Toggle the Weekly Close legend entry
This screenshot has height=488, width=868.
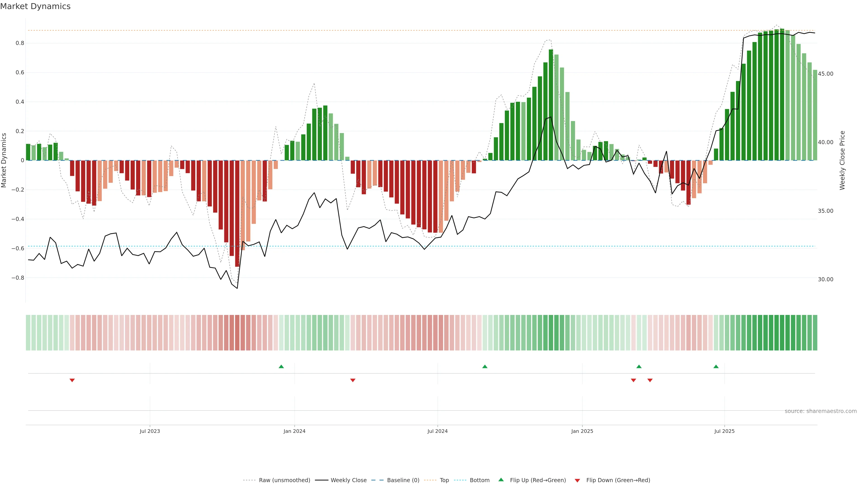point(348,480)
